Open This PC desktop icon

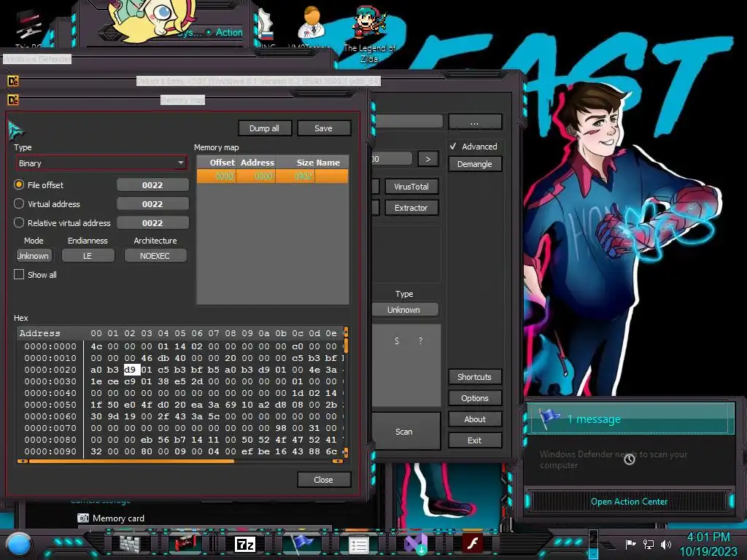(x=28, y=28)
